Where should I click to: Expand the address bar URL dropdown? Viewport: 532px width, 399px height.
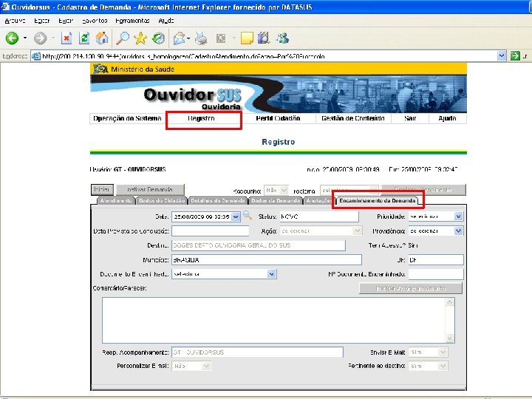point(502,55)
